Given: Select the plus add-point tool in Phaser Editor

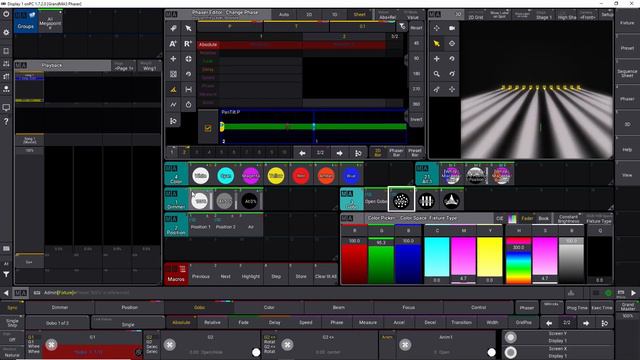Looking at the screenshot, I should 173,59.
